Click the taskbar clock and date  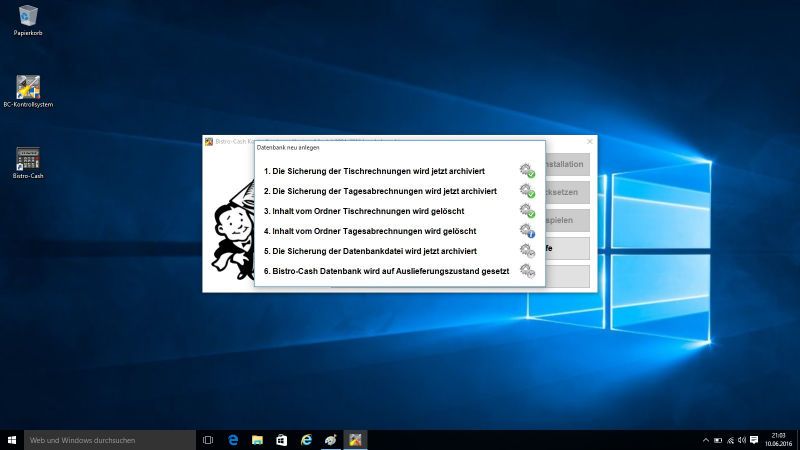pyautogui.click(x=779, y=440)
